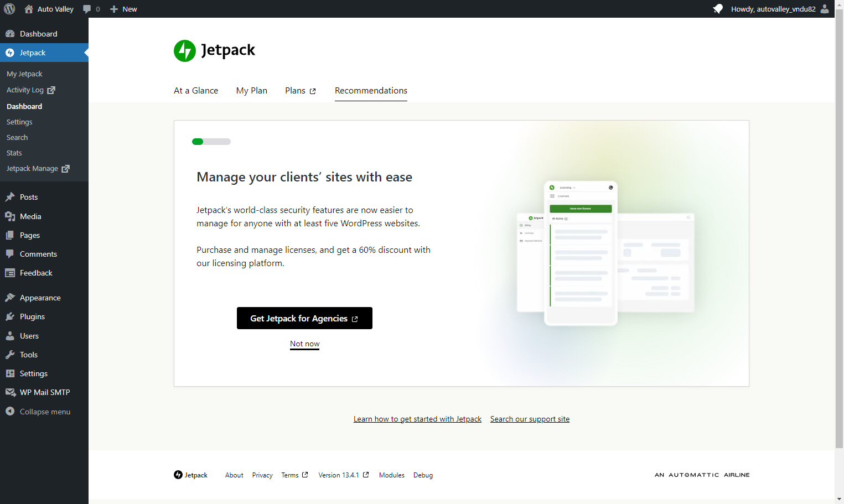Click the Jetpack Manage external link icon
The height and width of the screenshot is (504, 844).
coord(65,168)
